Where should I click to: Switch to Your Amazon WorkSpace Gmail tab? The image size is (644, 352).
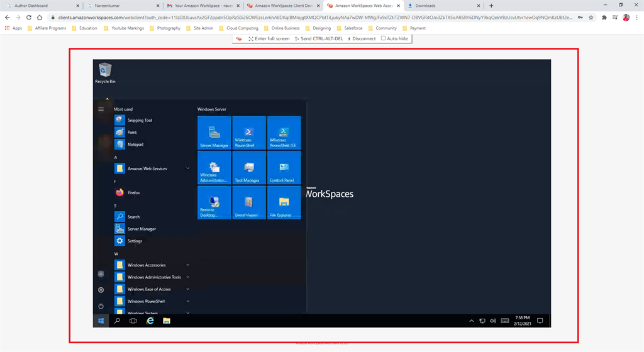(203, 6)
